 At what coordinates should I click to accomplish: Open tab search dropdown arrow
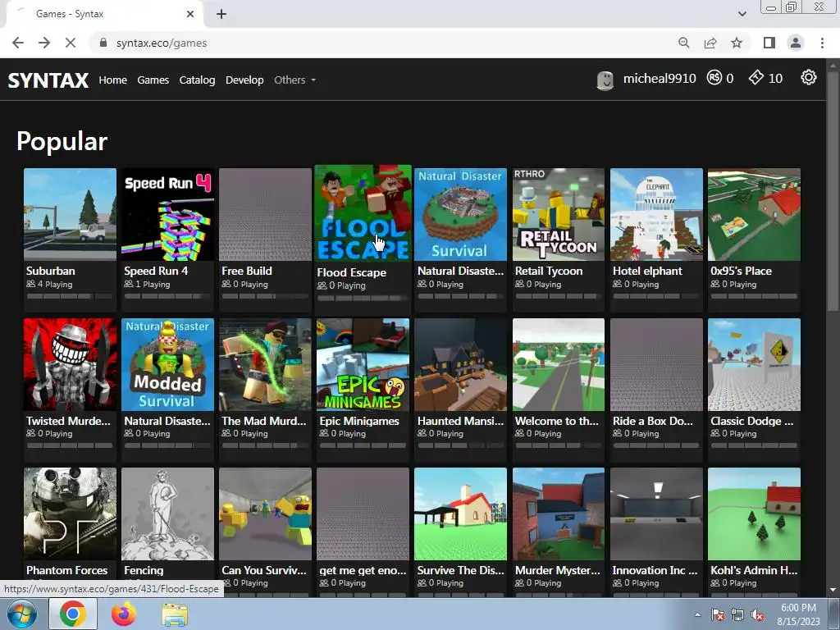(x=742, y=14)
